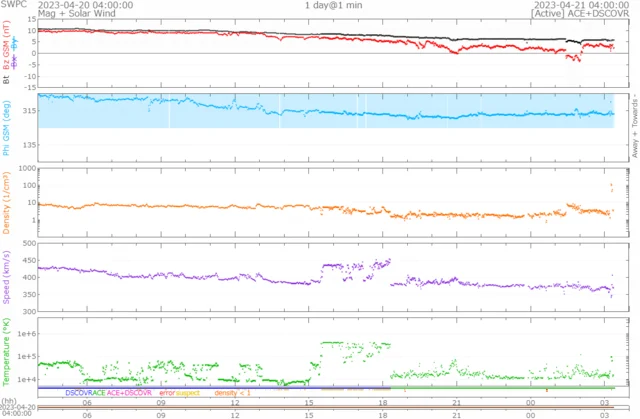The width and height of the screenshot is (640, 419).
Task: Click the 12 hour tick on bottom time axis
Action: click(235, 413)
